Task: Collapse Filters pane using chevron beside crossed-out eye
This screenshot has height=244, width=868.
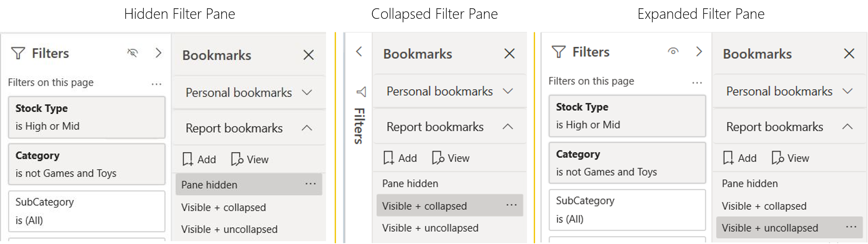Action: click(158, 53)
